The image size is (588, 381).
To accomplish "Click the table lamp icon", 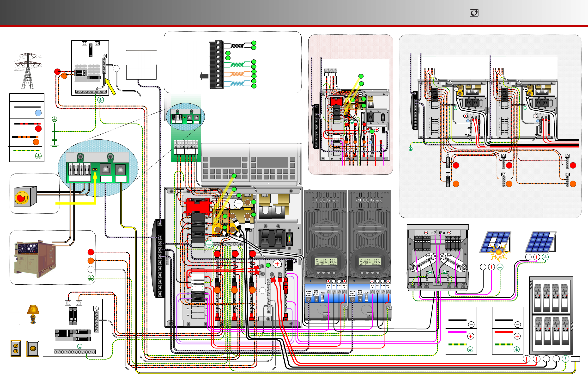I will click(33, 314).
